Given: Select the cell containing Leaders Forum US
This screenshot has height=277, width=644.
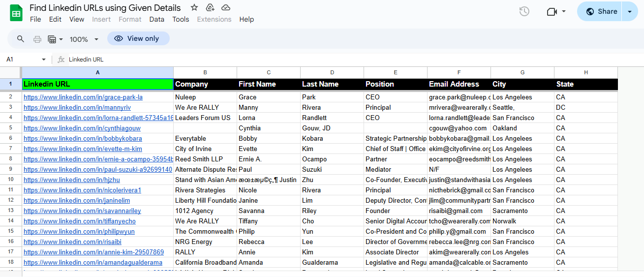Looking at the screenshot, I should click(x=205, y=118).
